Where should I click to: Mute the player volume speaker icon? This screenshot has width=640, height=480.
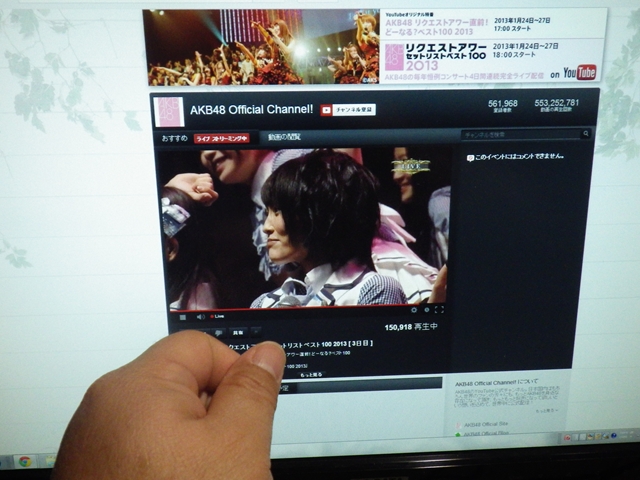(200, 317)
